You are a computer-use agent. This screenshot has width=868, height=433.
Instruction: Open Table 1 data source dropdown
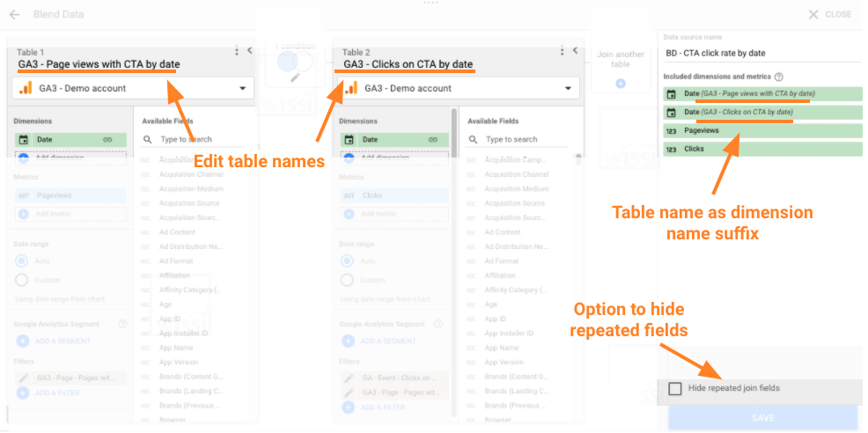click(x=133, y=88)
